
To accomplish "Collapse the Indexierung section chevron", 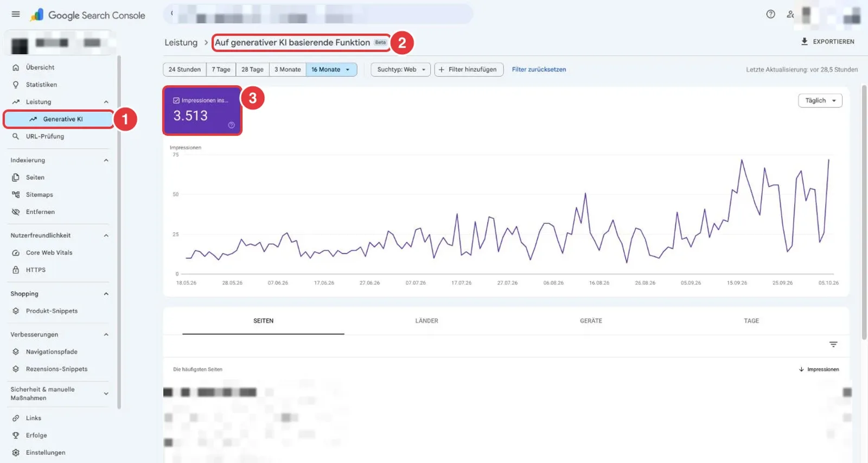I will (106, 160).
